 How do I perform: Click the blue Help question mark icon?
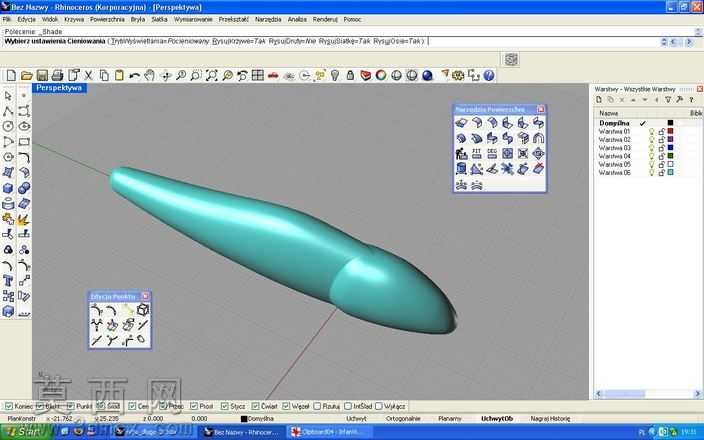click(489, 75)
